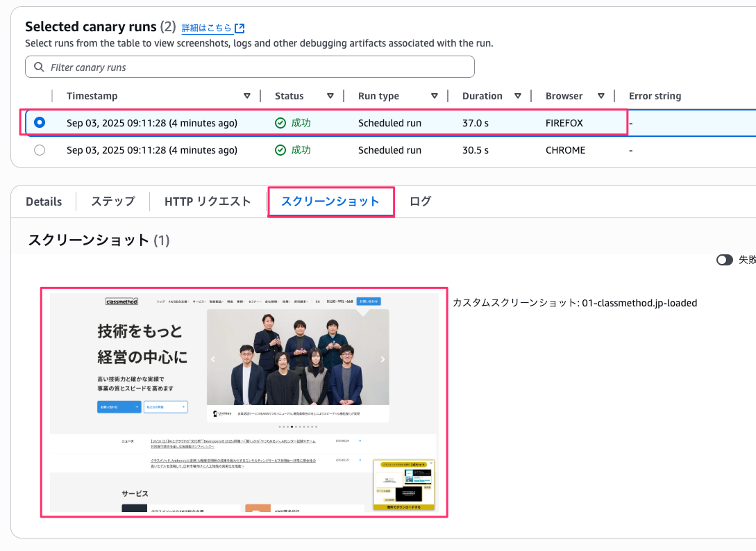Click the success check icon in CHROME row
The width and height of the screenshot is (756, 551).
[280, 150]
